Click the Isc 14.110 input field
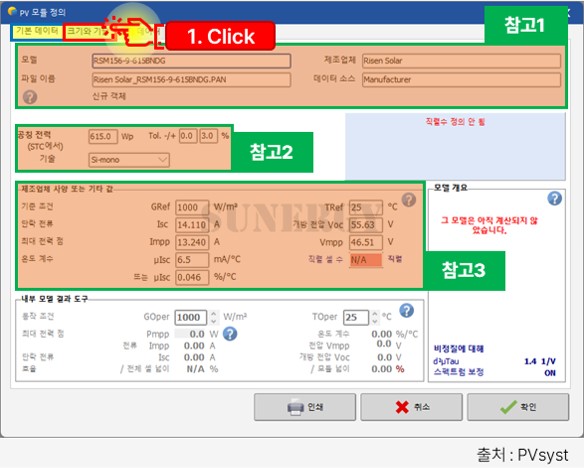 click(x=192, y=225)
